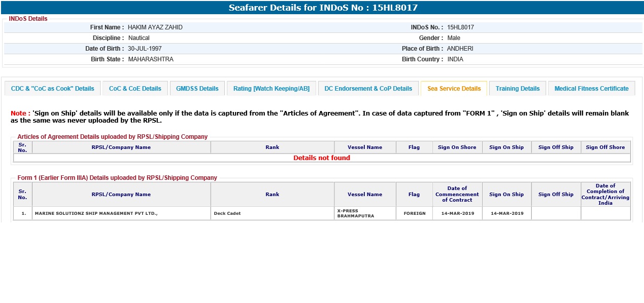The width and height of the screenshot is (644, 303).
Task: Select the Sea Service Details tab
Action: pos(454,89)
